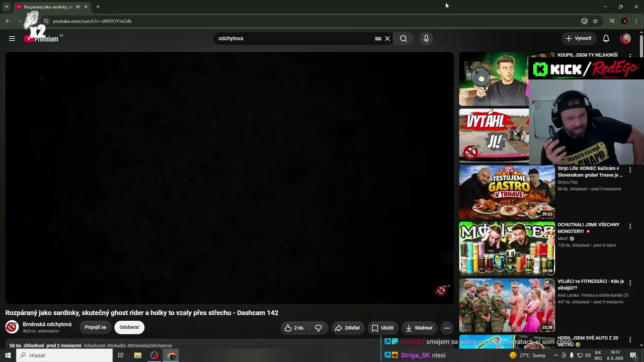Image resolution: width=644 pixels, height=362 pixels.
Task: Open the #BrnenskaOdchytova hashtag link
Action: pyautogui.click(x=149, y=346)
